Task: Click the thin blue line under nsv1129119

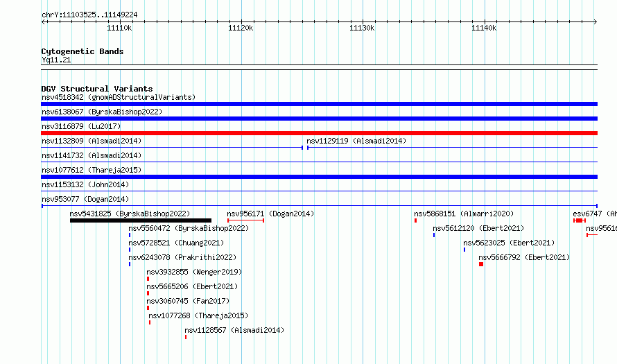Action: (452, 148)
